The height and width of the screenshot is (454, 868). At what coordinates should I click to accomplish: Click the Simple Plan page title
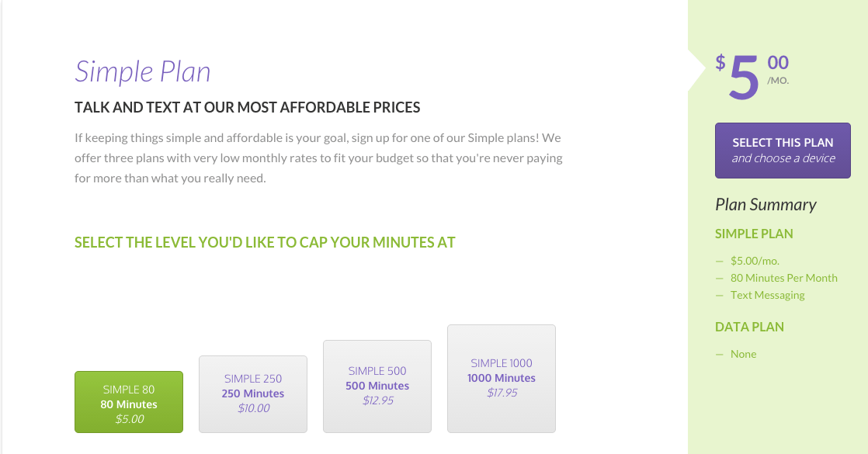pos(143,72)
